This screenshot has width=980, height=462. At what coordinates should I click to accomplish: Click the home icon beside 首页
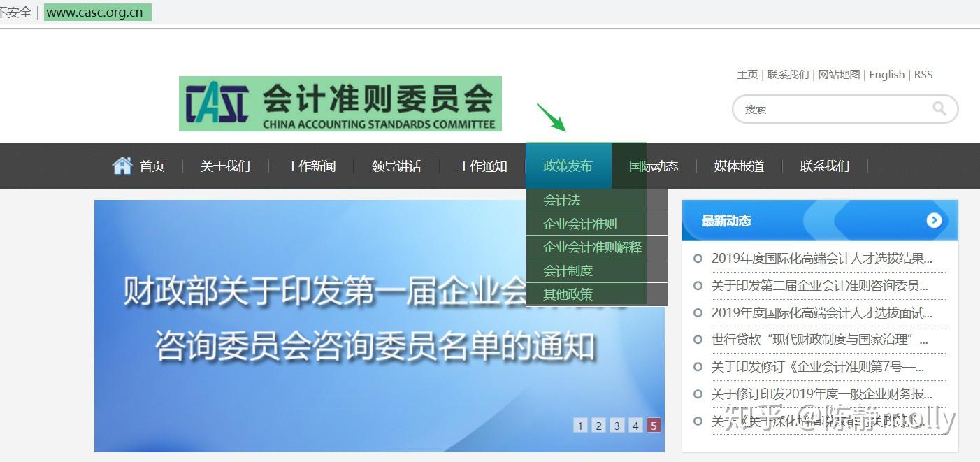[x=122, y=166]
